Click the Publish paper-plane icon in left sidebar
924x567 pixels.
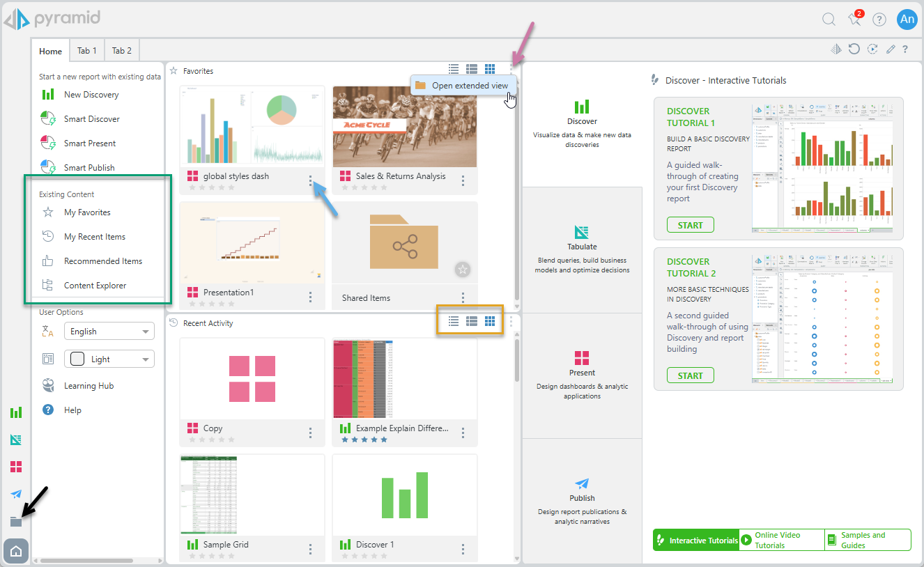[16, 494]
